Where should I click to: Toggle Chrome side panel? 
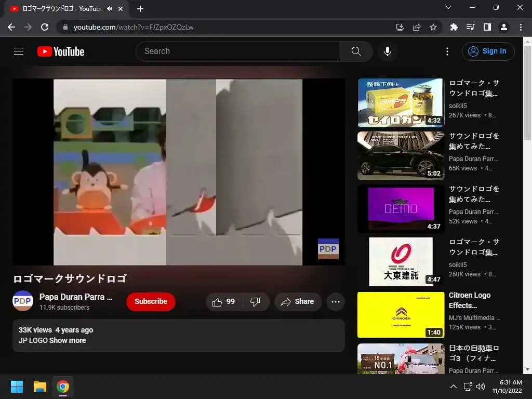487,27
